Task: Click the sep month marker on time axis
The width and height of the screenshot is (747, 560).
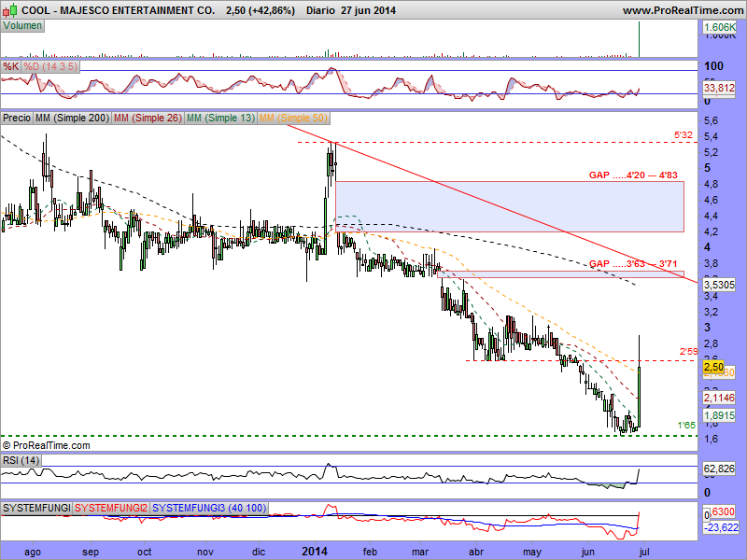Action: (x=91, y=552)
